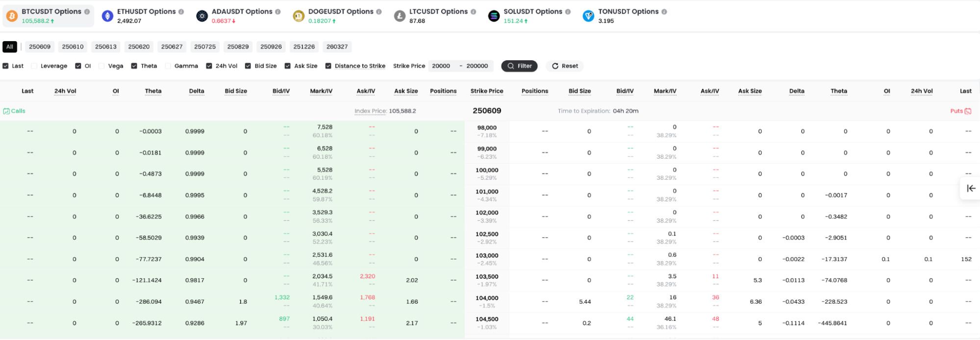Reset the strike price filters

click(565, 66)
